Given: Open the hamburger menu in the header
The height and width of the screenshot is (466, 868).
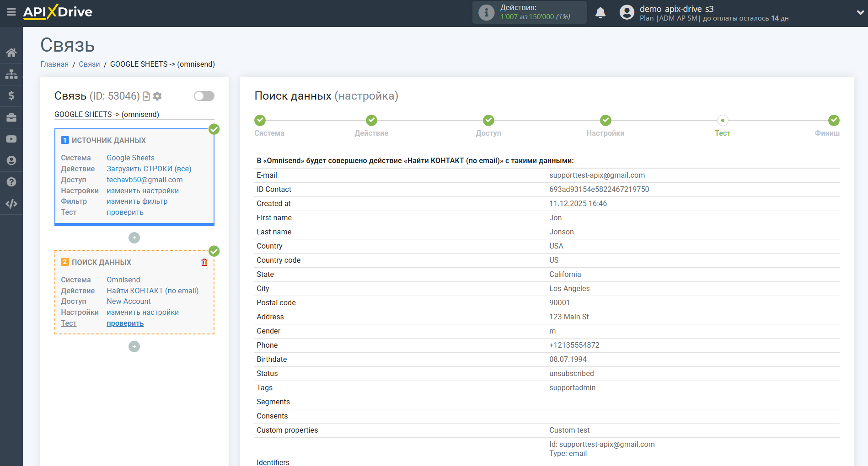Looking at the screenshot, I should pos(11,12).
